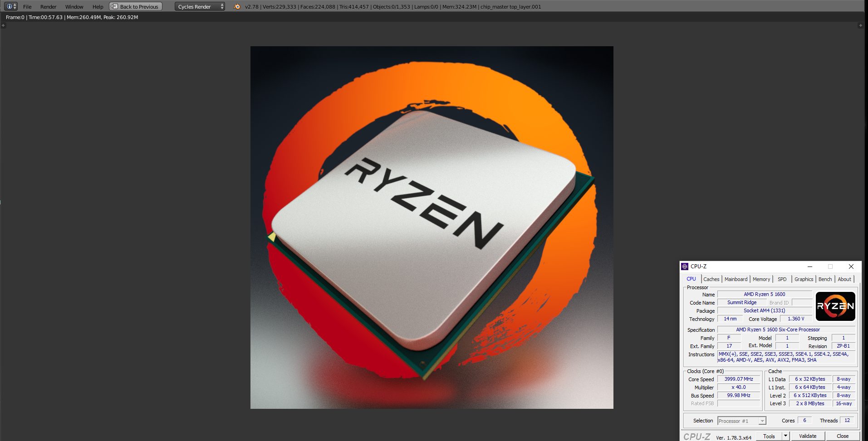
Task: Click the 'Time:00:57.63' render time text
Action: pos(46,17)
